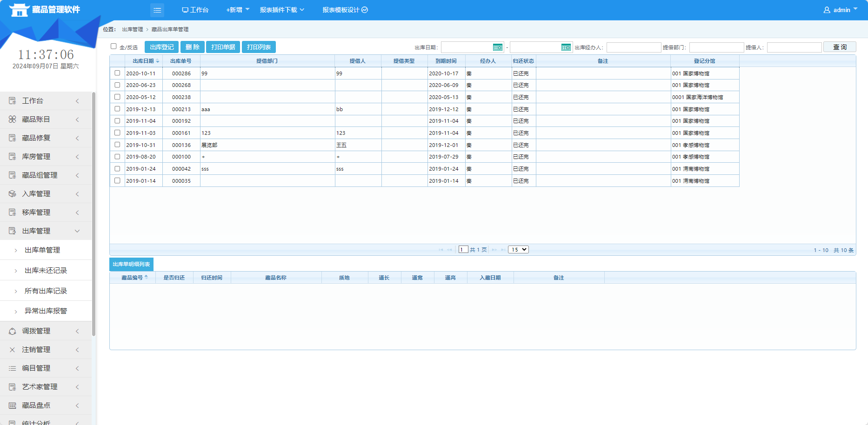Screen dimensions: 868x425
Task: Open the end date calendar picker icon
Action: [566, 47]
